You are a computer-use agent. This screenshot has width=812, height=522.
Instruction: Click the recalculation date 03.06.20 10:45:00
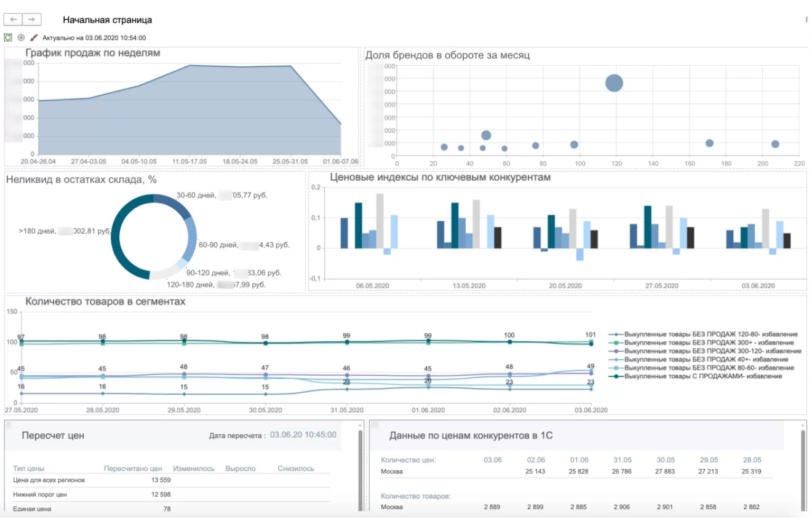point(303,435)
